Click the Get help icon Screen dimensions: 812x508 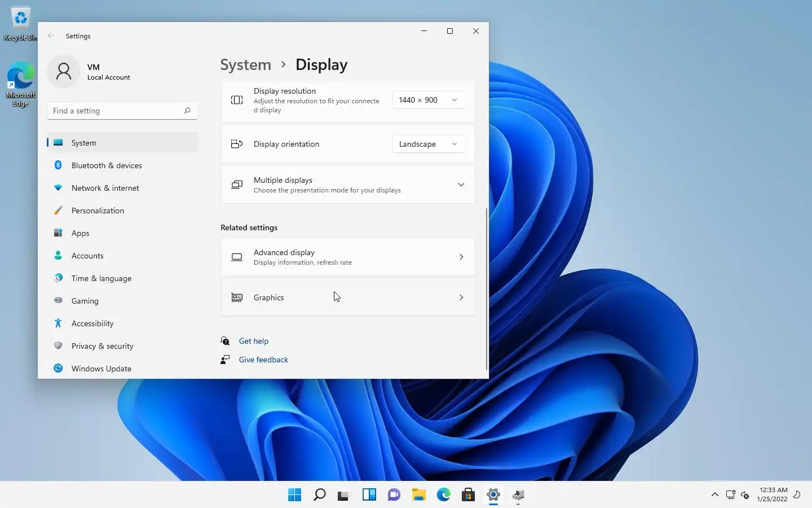(225, 341)
